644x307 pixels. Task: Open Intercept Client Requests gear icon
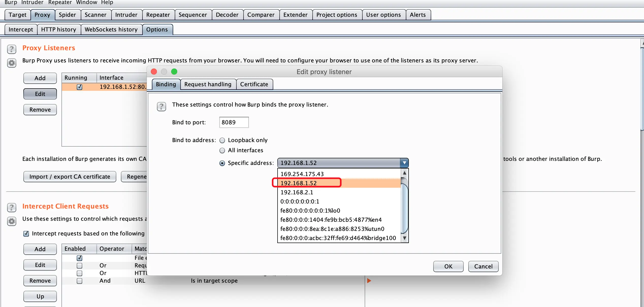pos(12,221)
